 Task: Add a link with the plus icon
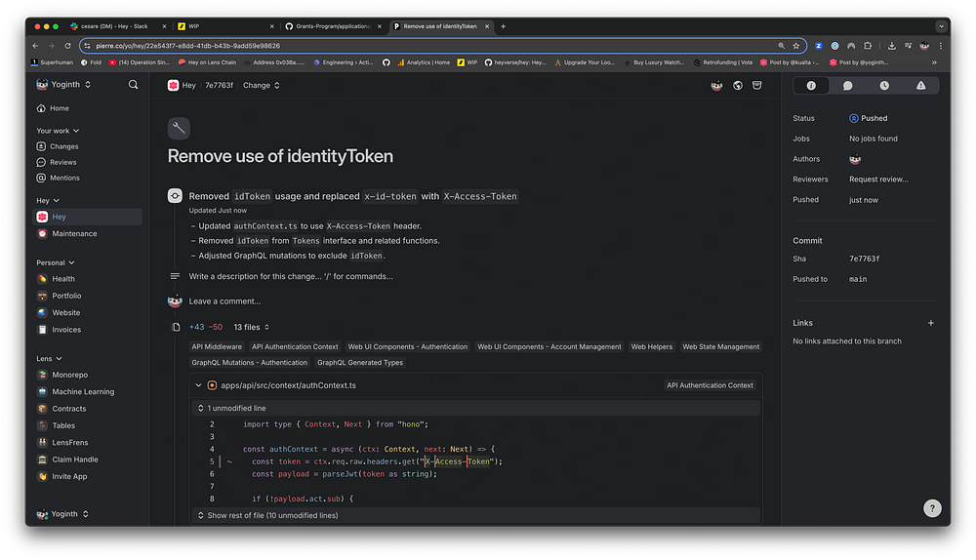[x=930, y=323]
